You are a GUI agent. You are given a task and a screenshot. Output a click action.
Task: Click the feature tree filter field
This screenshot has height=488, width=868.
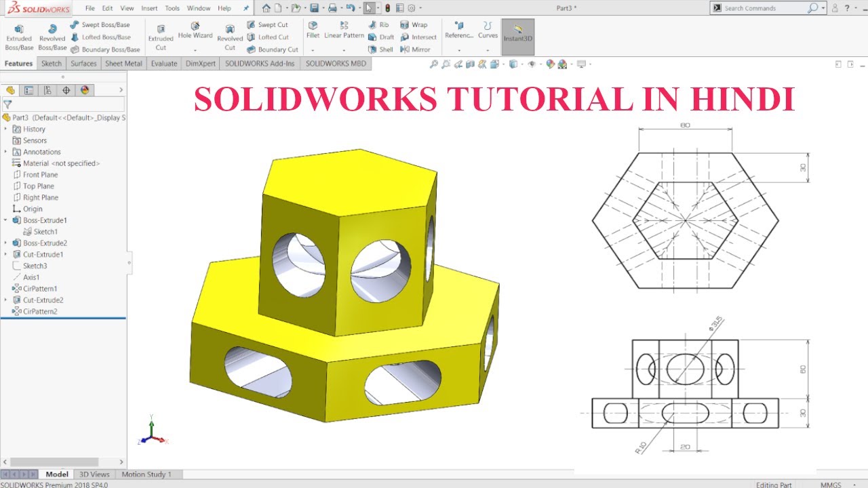63,104
